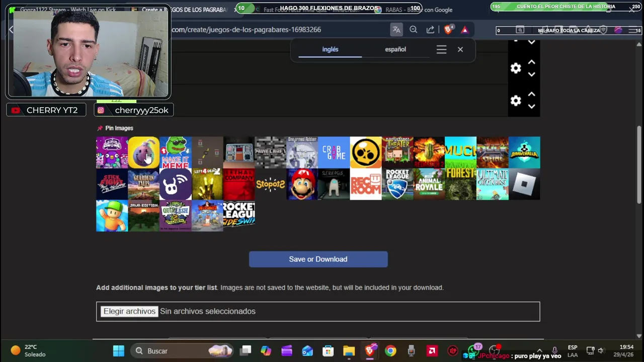Click Elegir archivos file chooser button
Viewport: 644px width, 362px height.
point(129,311)
